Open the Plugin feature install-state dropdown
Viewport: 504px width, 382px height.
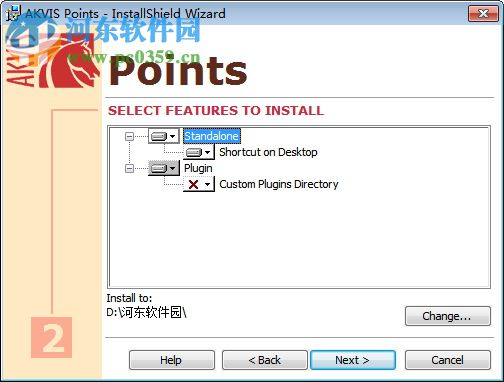click(x=164, y=168)
